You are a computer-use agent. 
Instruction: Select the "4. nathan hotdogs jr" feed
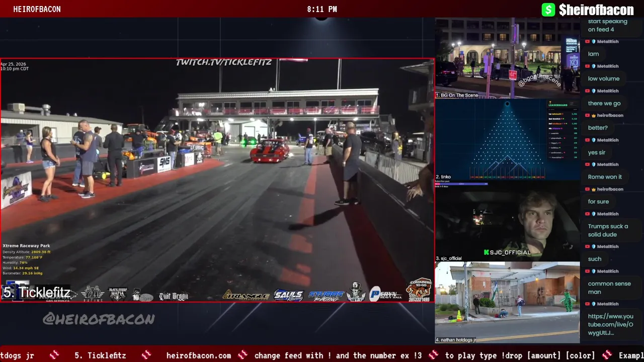[x=507, y=302]
